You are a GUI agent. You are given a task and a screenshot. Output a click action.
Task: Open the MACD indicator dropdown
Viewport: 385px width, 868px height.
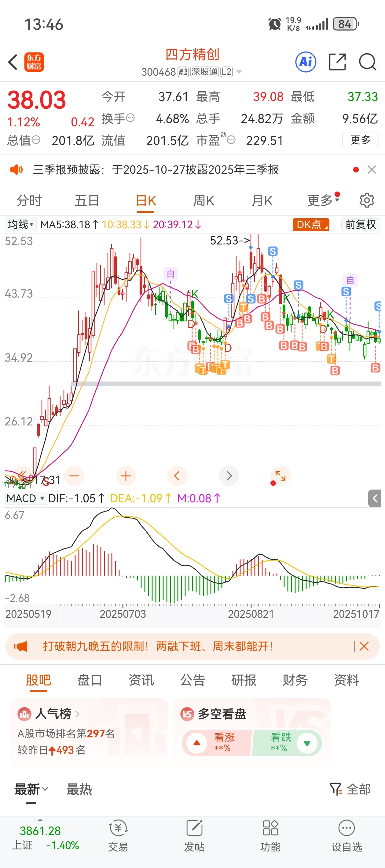coord(25,498)
